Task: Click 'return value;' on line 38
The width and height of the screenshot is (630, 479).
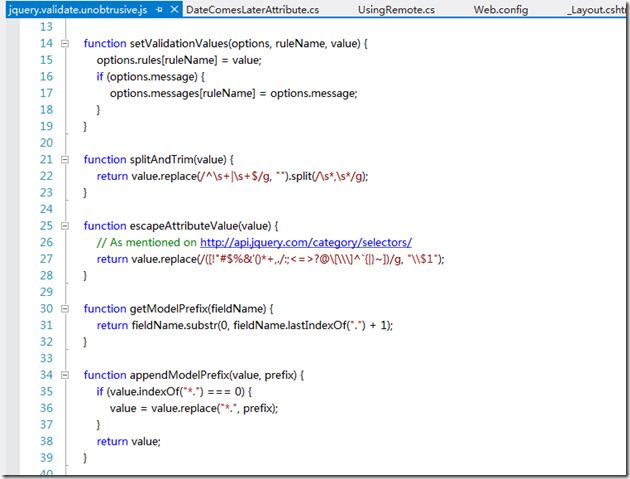Action: pyautogui.click(x=129, y=441)
